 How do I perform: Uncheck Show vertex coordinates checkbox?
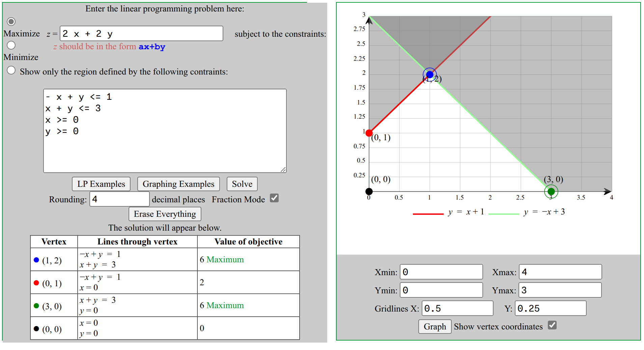pyautogui.click(x=552, y=325)
